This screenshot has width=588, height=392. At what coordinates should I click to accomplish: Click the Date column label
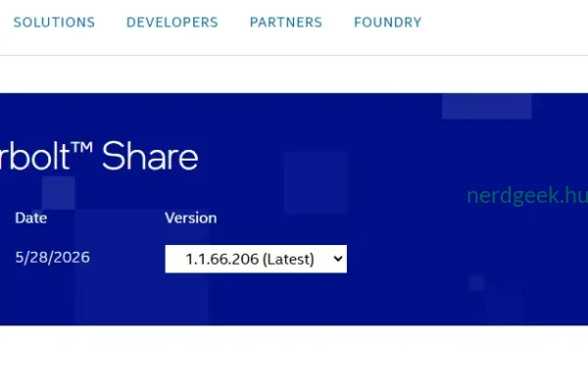tap(31, 218)
